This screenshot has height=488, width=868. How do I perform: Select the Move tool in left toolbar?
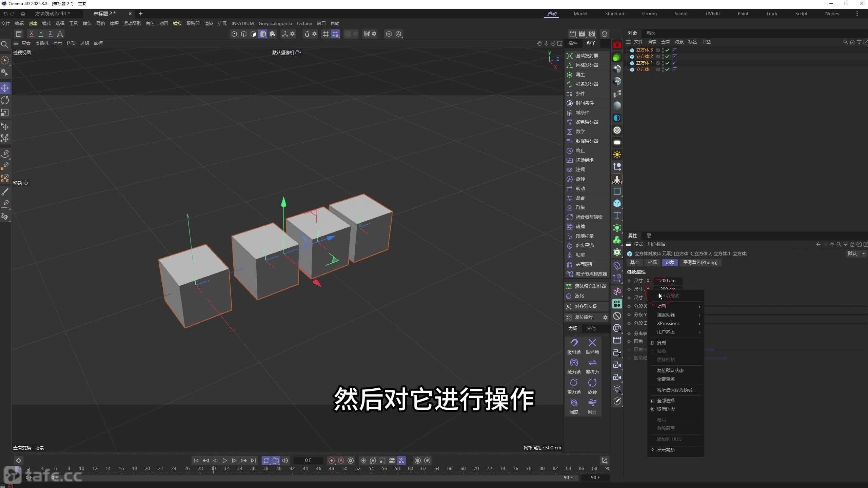point(5,88)
